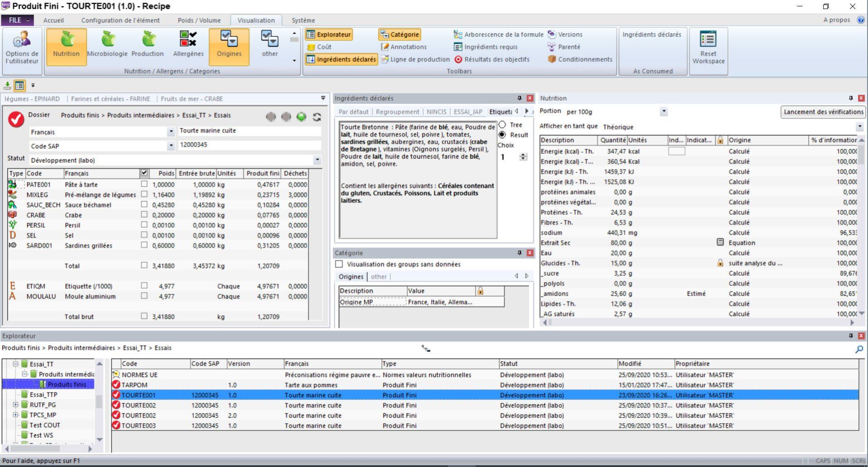Open the Statut dropdown showing Développement (labo)

(x=317, y=160)
